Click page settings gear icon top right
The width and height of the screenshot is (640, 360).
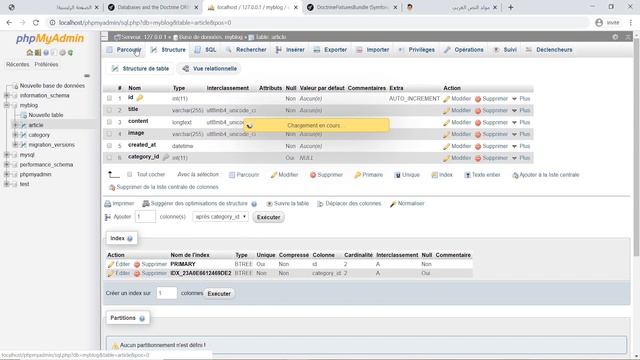[x=615, y=37]
